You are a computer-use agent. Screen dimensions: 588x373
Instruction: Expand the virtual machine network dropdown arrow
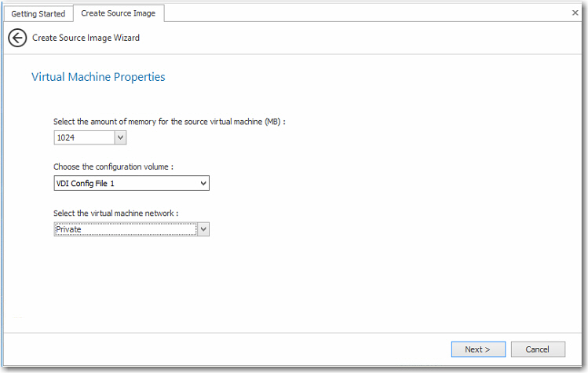pyautogui.click(x=203, y=229)
